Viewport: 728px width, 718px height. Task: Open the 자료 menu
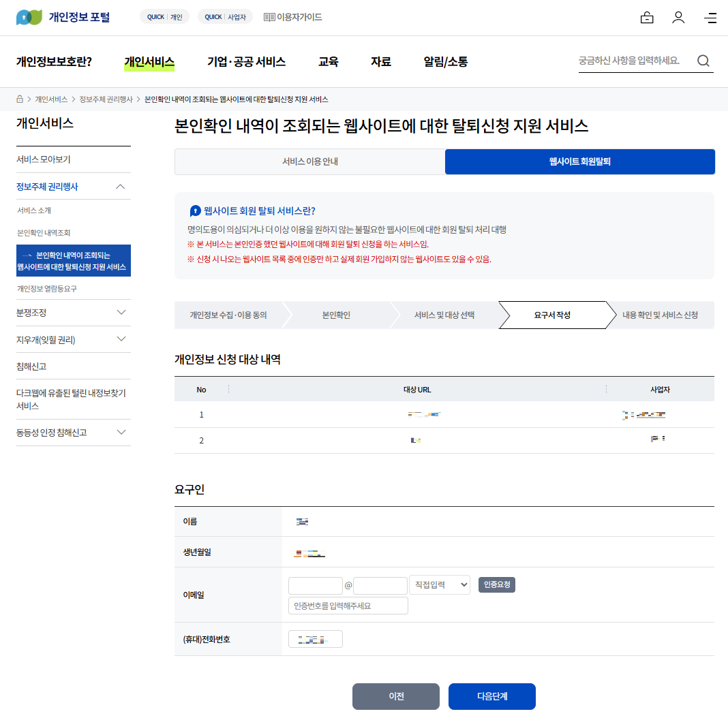pyautogui.click(x=381, y=61)
